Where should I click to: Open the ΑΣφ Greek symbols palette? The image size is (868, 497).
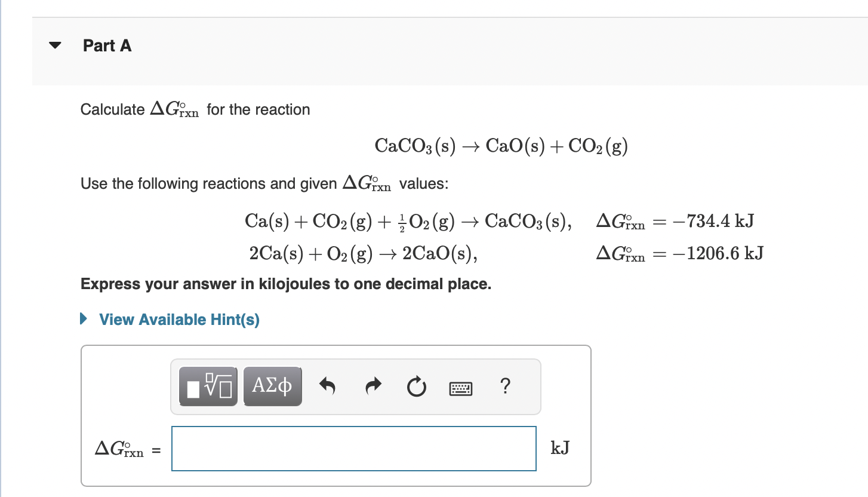pos(272,386)
